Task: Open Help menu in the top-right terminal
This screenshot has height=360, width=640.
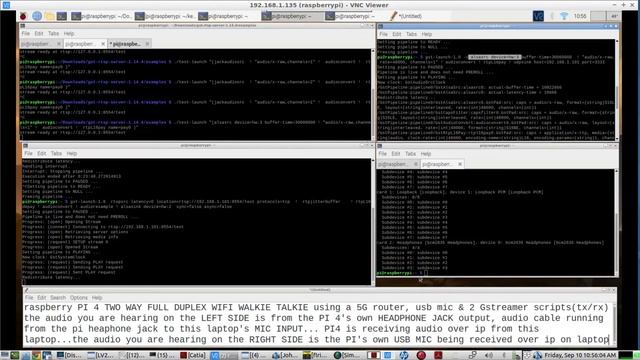Action: (427, 34)
